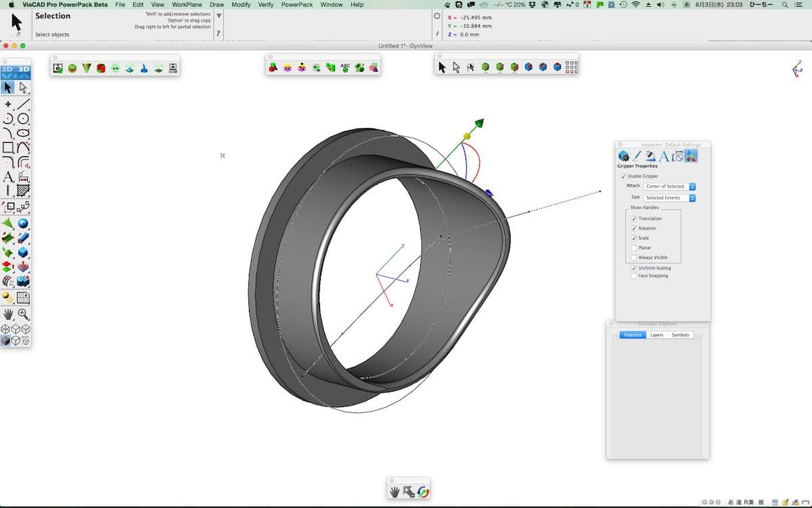Turn on the Face Snapping checkbox

tap(633, 276)
